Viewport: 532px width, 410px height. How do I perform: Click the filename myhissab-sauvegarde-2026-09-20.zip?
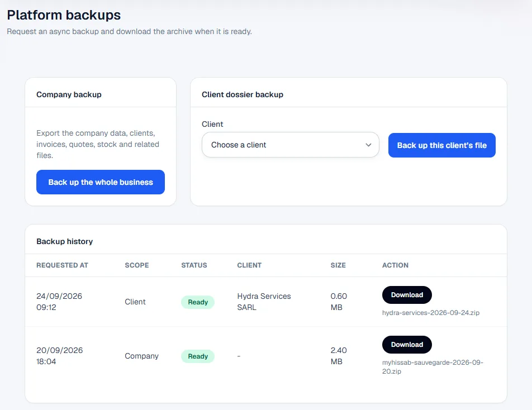(x=433, y=367)
